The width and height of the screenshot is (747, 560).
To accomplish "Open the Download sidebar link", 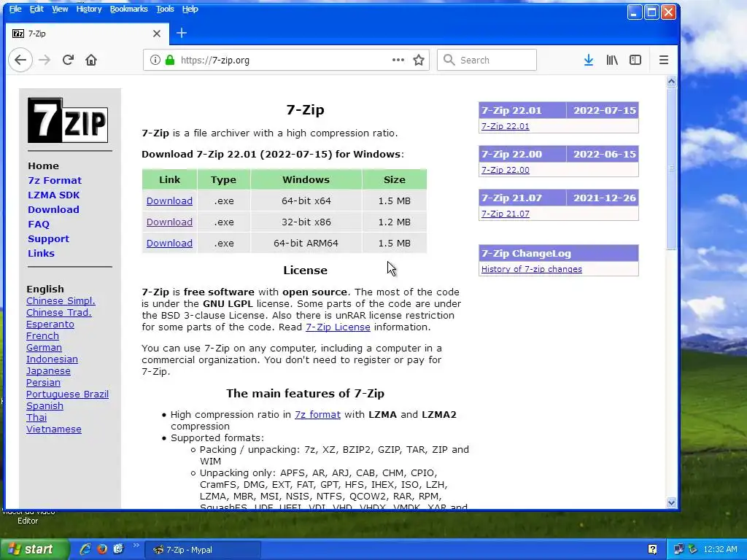I will [x=53, y=209].
